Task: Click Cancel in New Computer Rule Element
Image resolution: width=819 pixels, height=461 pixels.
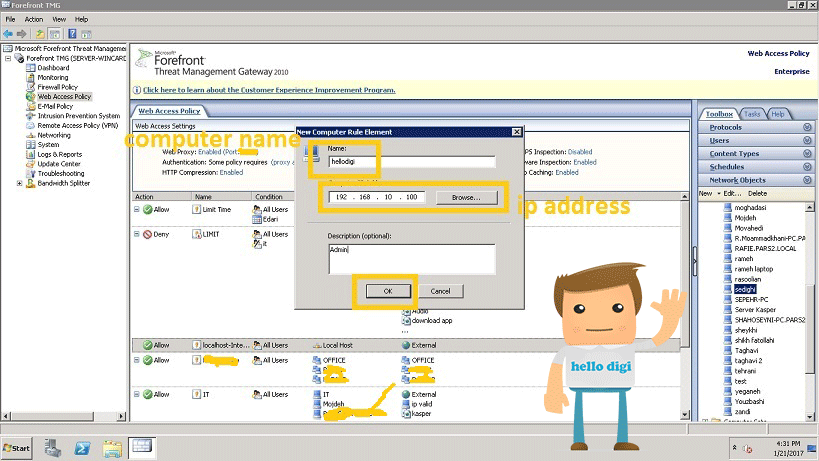Action: pyautogui.click(x=440, y=291)
